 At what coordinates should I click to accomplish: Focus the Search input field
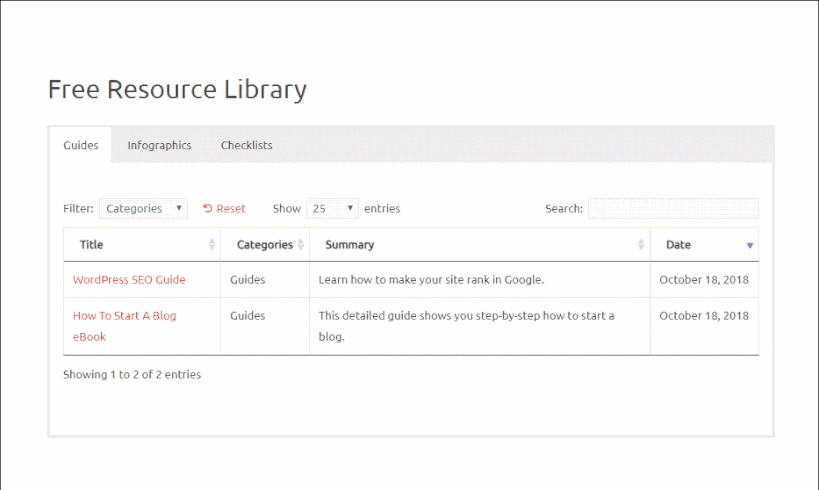click(673, 208)
